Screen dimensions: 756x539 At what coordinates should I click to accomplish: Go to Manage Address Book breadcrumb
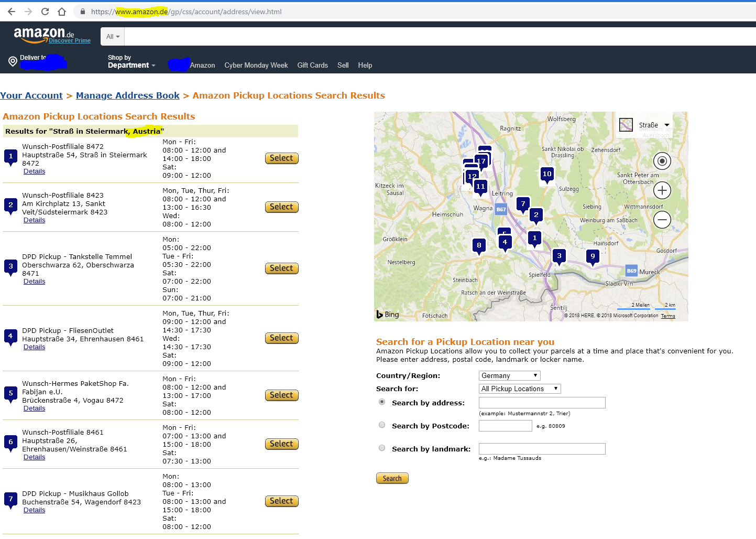(128, 95)
